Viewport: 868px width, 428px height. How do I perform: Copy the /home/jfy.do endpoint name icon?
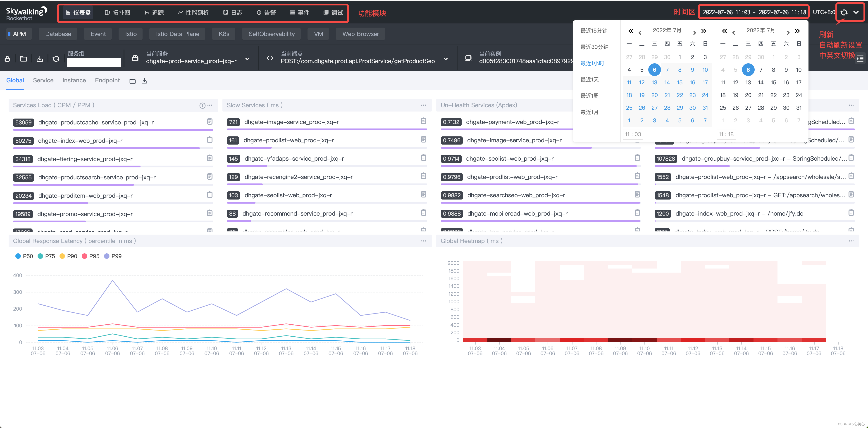(851, 212)
